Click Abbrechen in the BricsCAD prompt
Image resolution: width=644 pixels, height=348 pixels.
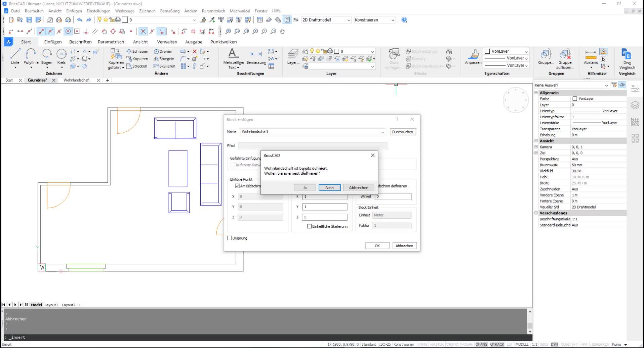coord(359,187)
